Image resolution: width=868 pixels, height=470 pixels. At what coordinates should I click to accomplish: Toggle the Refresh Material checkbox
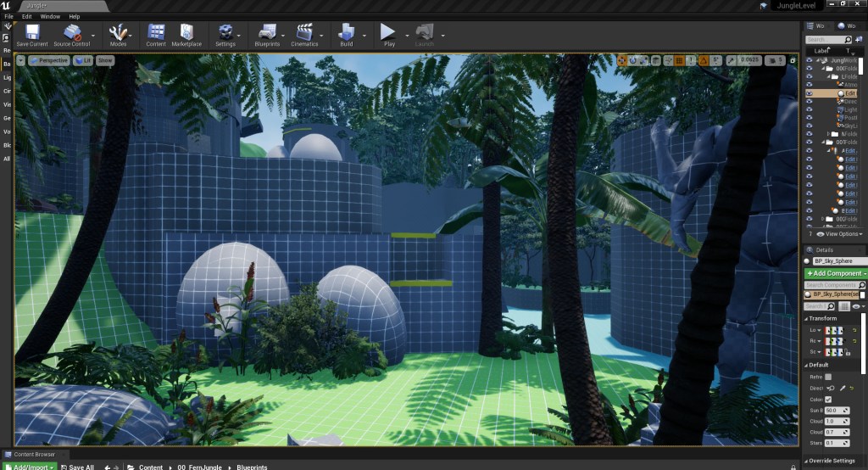coord(828,377)
